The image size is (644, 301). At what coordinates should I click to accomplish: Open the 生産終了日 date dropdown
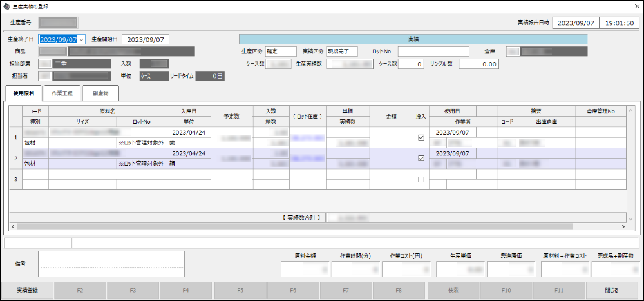(81, 39)
